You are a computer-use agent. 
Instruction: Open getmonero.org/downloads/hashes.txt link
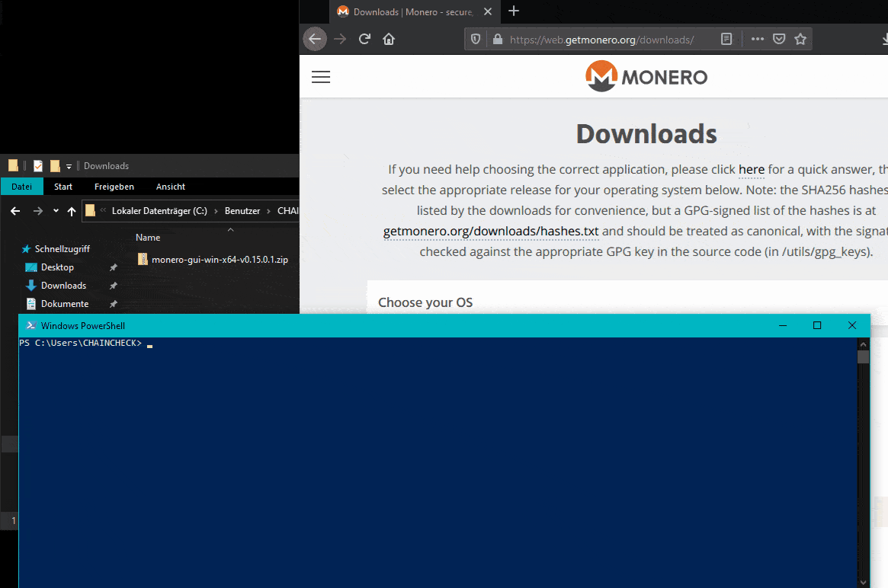click(x=491, y=231)
